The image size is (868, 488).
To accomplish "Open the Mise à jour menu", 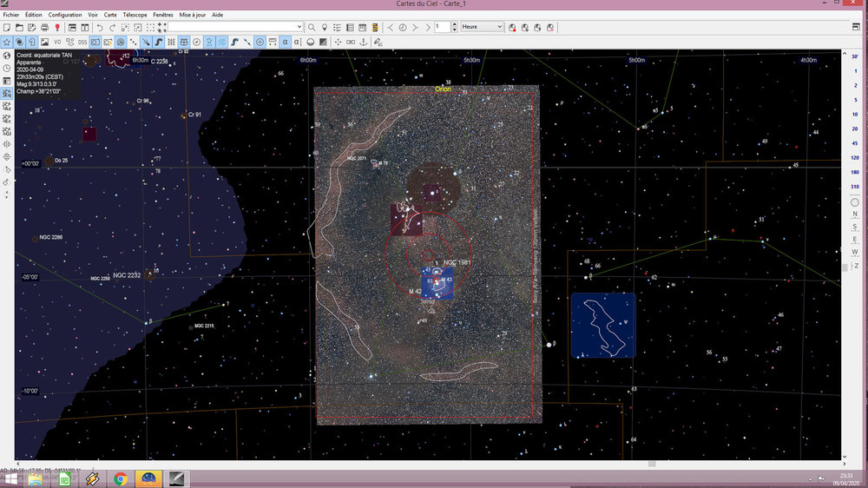I will 193,15.
